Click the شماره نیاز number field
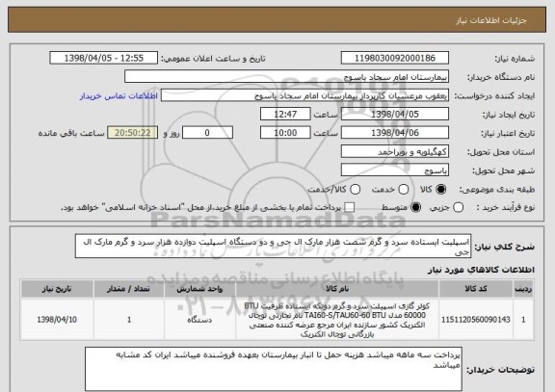The width and height of the screenshot is (555, 392). point(395,58)
